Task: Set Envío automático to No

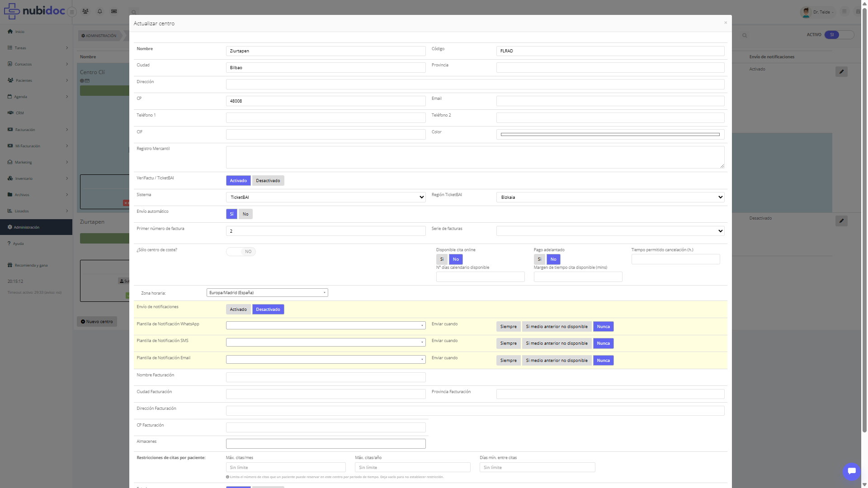Action: coord(245,214)
